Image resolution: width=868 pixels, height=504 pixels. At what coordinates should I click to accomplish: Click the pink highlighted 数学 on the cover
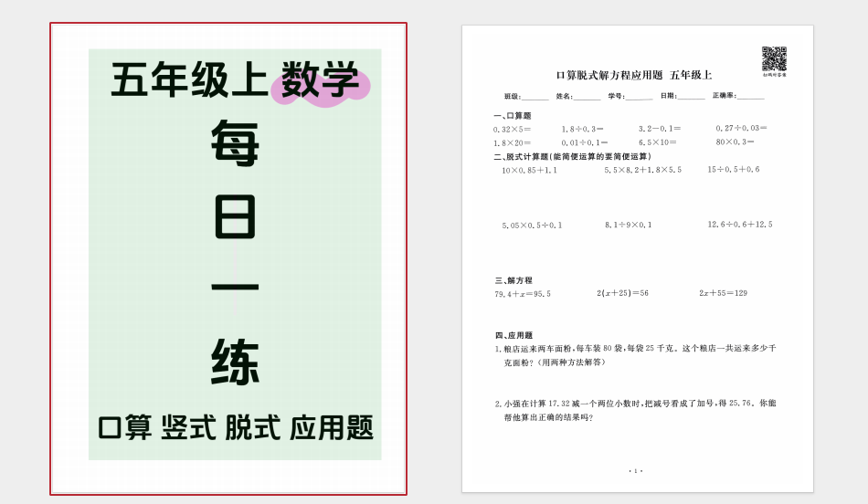pyautogui.click(x=320, y=80)
